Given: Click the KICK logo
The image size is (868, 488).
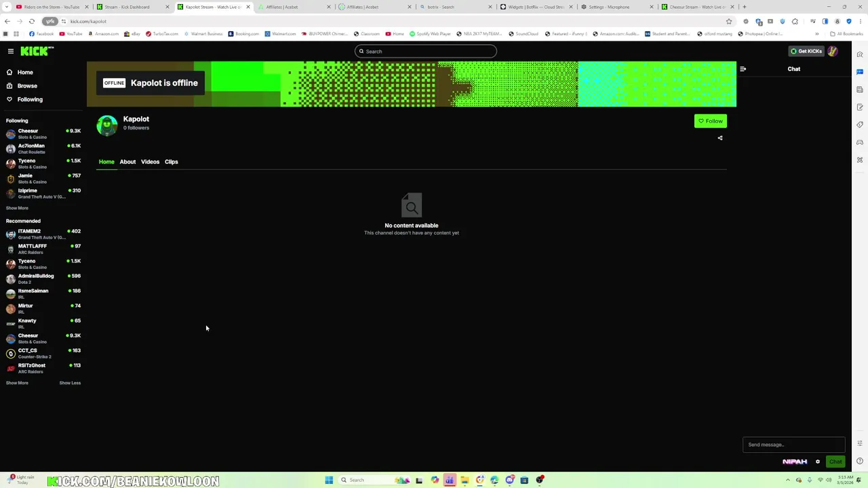Looking at the screenshot, I should click(x=37, y=51).
